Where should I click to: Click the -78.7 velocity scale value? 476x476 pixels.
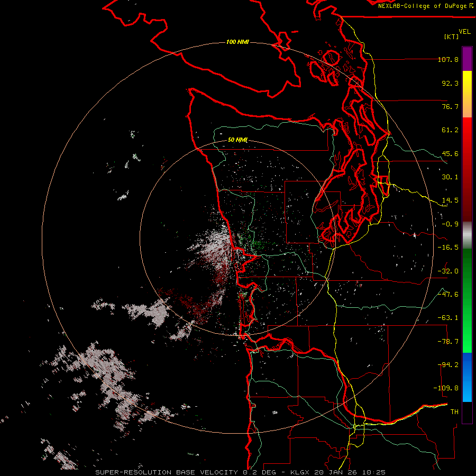[x=448, y=342]
